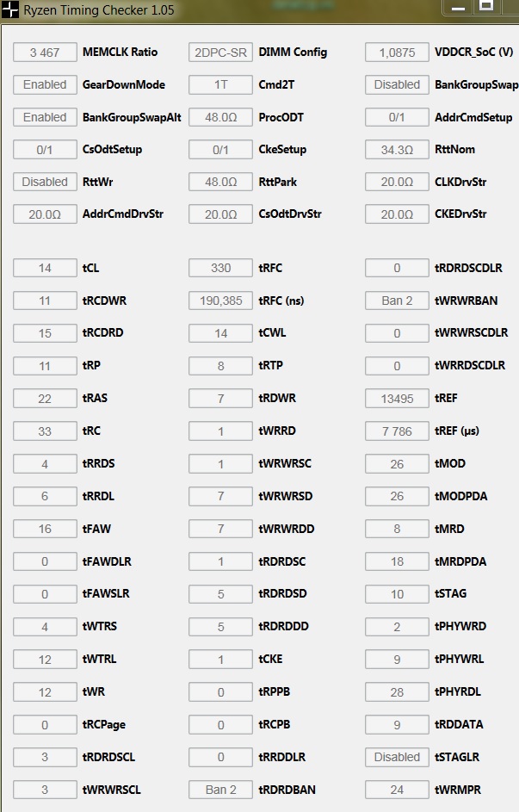The width and height of the screenshot is (519, 812).
Task: Click the BankGroupSwap Disabled field
Action: pyautogui.click(x=397, y=85)
